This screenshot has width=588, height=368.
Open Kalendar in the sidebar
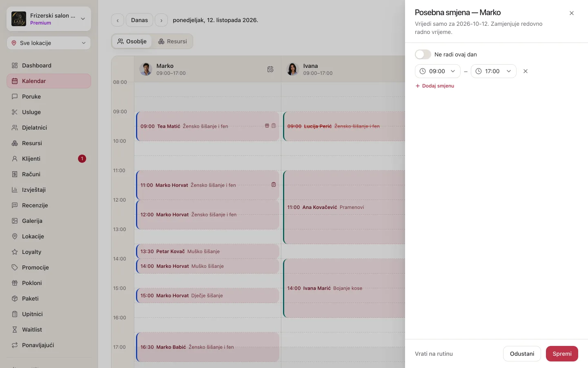pos(49,81)
